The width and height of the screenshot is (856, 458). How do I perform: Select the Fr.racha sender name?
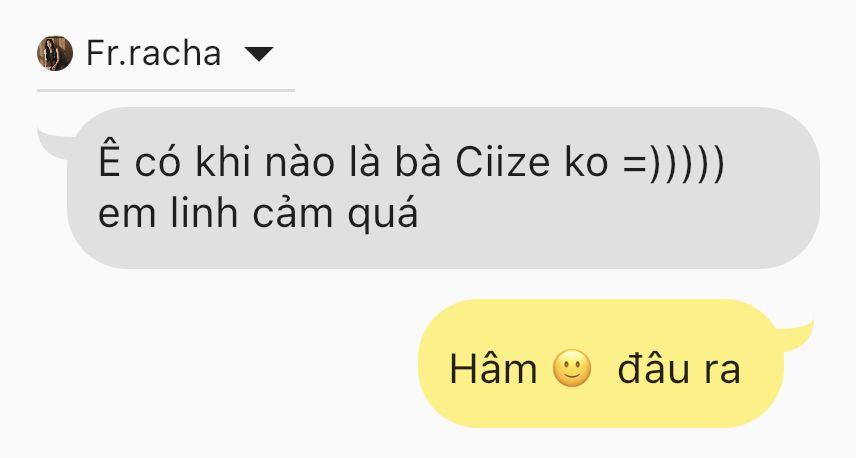click(153, 53)
